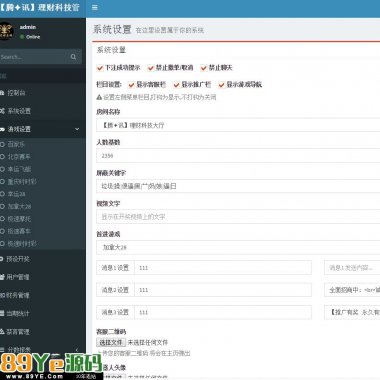Toggle the 禁止撤单/取消 checkbox
The height and width of the screenshot is (380, 380).
coord(150,68)
